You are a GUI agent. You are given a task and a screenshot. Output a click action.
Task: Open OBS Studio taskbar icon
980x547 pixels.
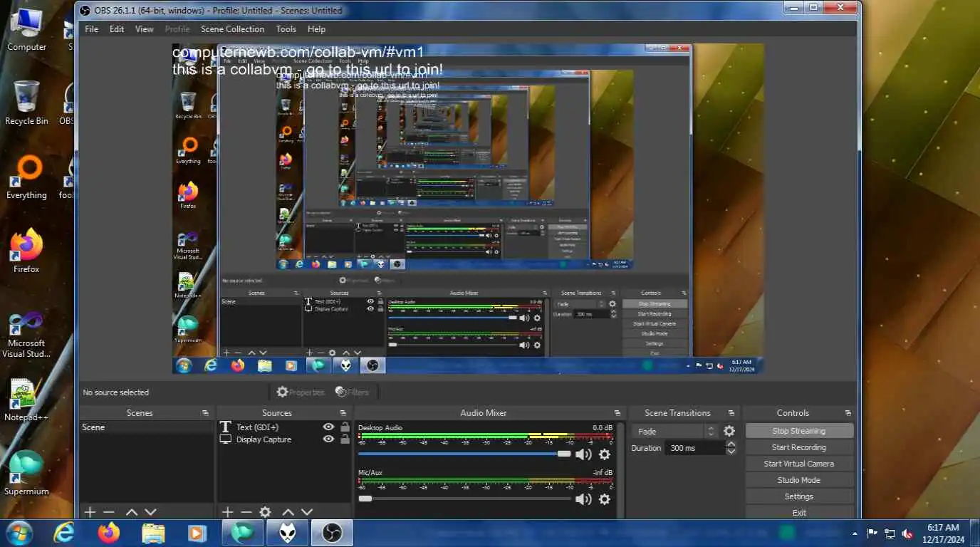[332, 533]
